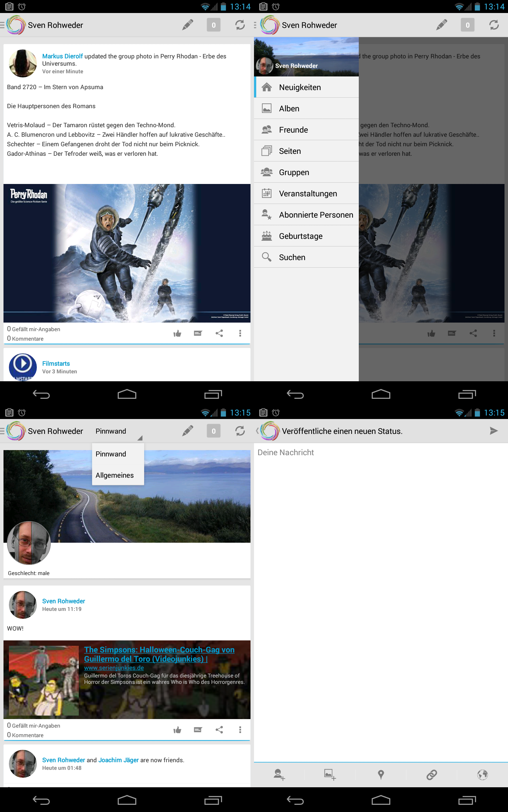Open the Simpsons article thumbnail
508x812 pixels.
pos(44,680)
